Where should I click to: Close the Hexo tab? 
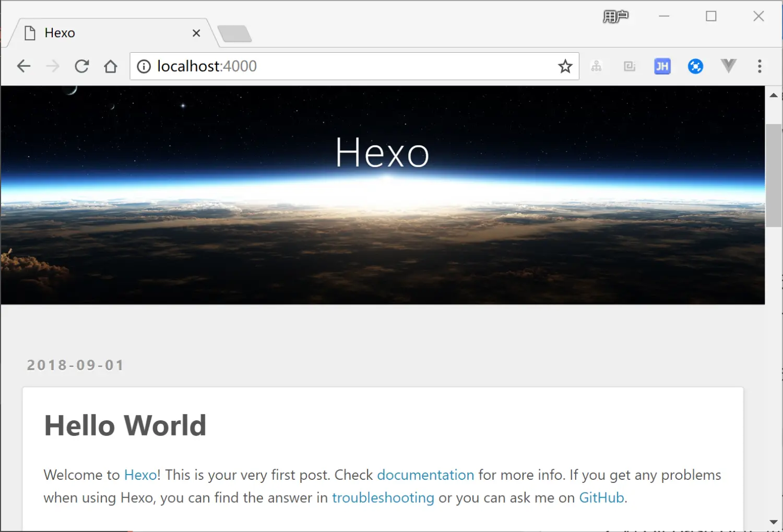(196, 33)
